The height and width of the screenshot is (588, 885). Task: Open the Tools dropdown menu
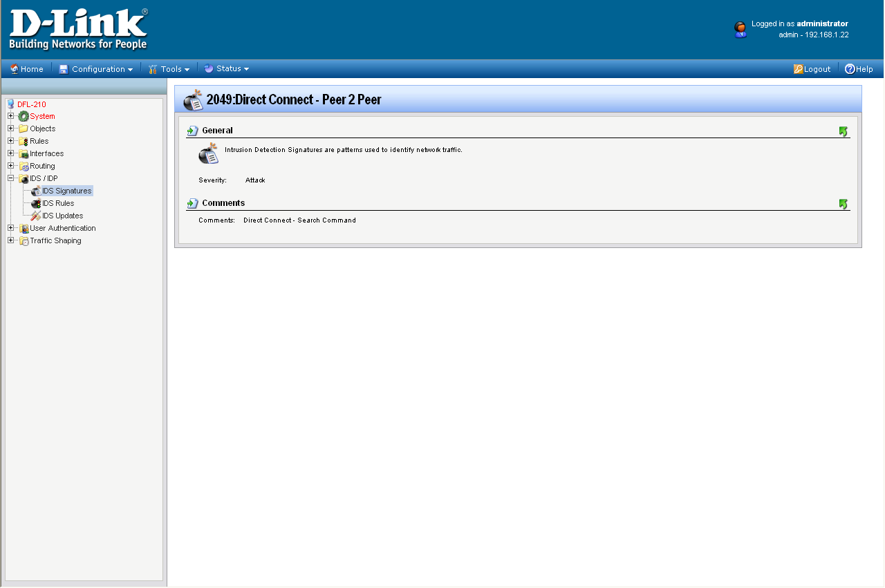169,69
